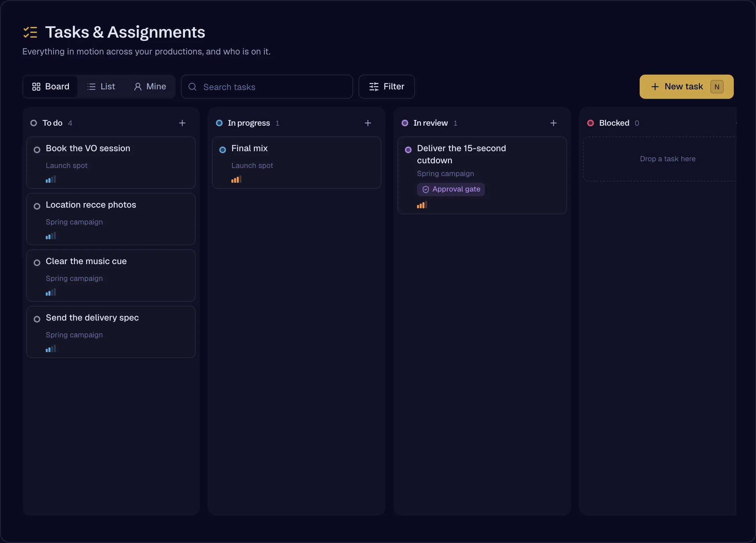The image size is (756, 543).
Task: Toggle status circle on Send the delivery spec
Action: pyautogui.click(x=37, y=319)
